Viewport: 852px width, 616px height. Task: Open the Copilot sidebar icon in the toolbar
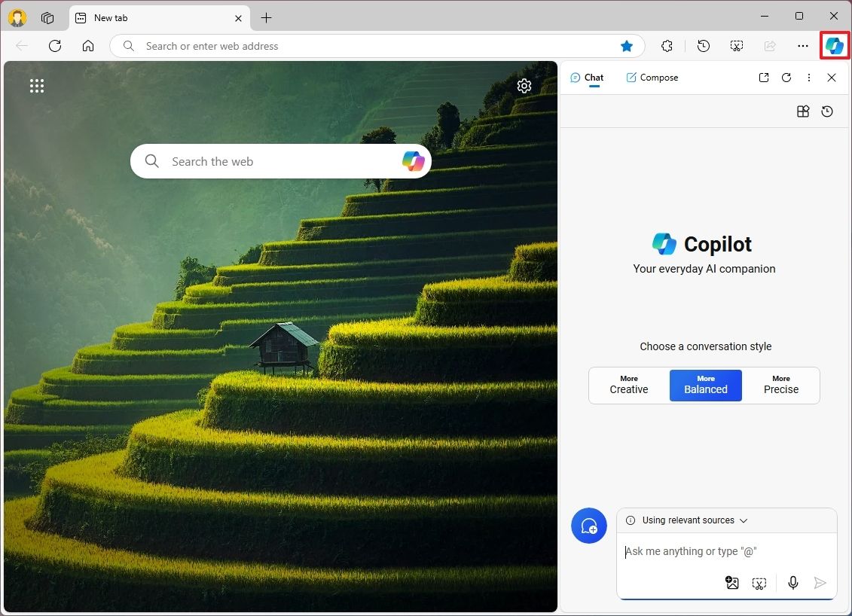(834, 46)
